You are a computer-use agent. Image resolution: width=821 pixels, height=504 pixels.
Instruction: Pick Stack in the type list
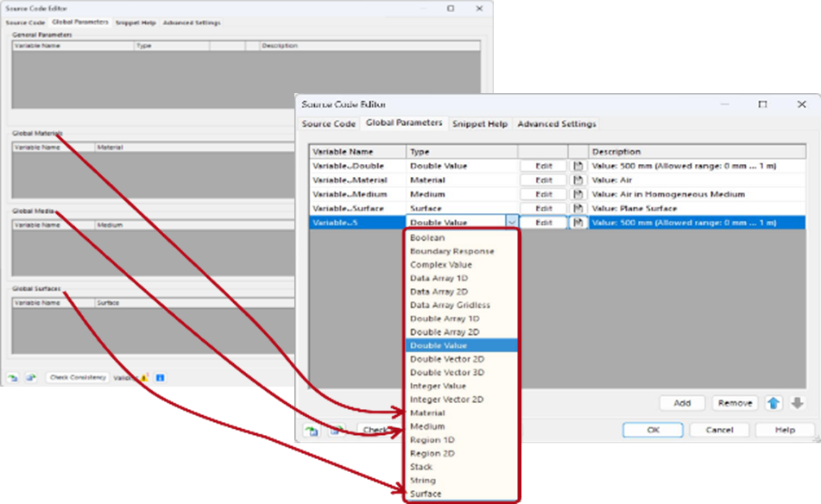coord(461,467)
